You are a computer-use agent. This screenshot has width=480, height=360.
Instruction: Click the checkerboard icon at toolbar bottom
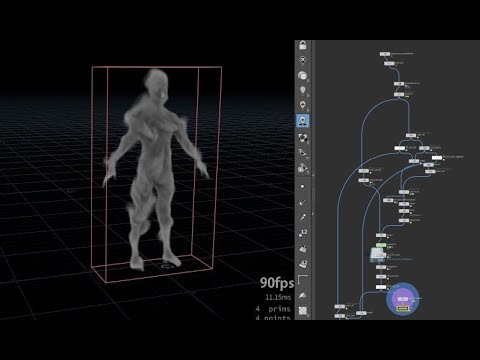click(303, 311)
